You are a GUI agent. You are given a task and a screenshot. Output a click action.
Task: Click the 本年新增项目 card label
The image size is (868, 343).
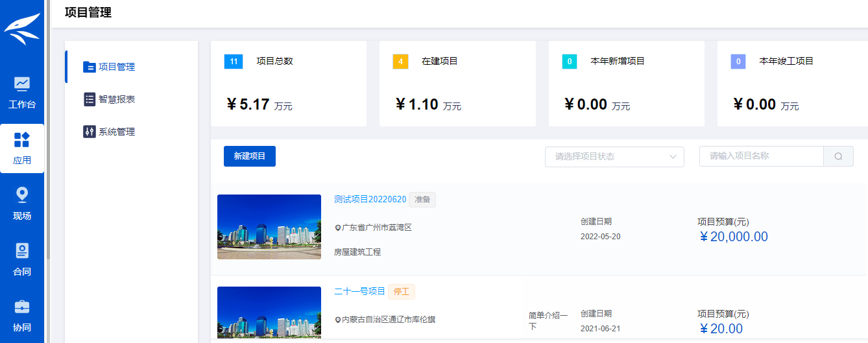pyautogui.click(x=618, y=61)
